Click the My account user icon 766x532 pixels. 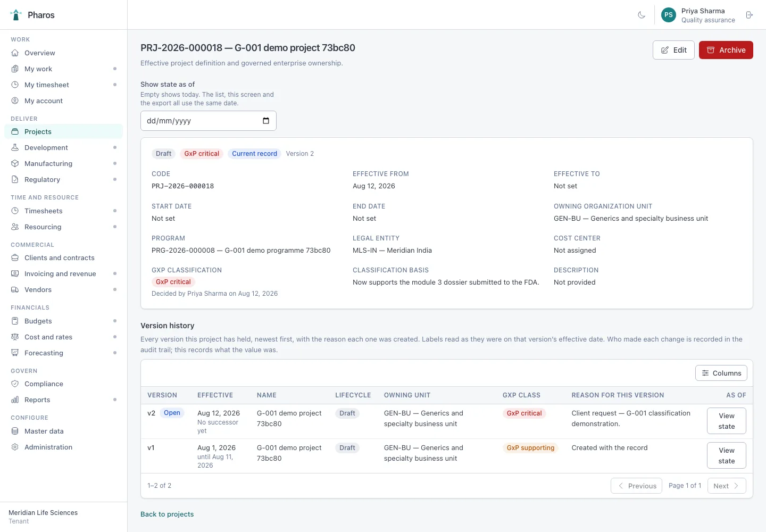coord(15,101)
